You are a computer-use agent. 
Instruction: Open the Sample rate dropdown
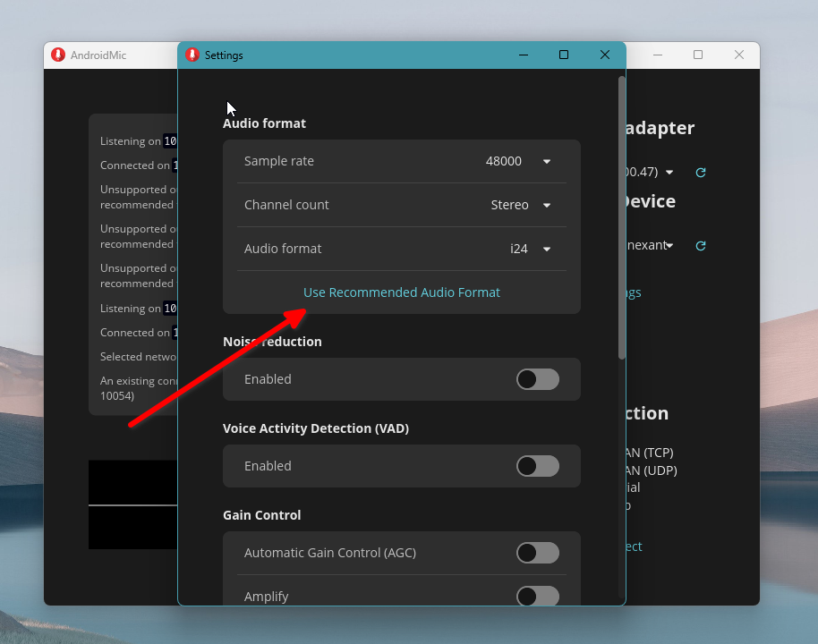coord(546,161)
